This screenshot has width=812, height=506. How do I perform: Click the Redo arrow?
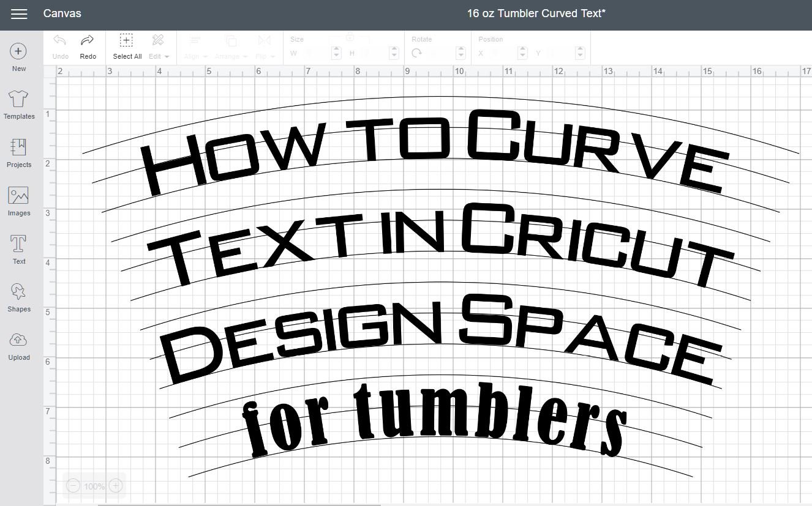pyautogui.click(x=88, y=40)
